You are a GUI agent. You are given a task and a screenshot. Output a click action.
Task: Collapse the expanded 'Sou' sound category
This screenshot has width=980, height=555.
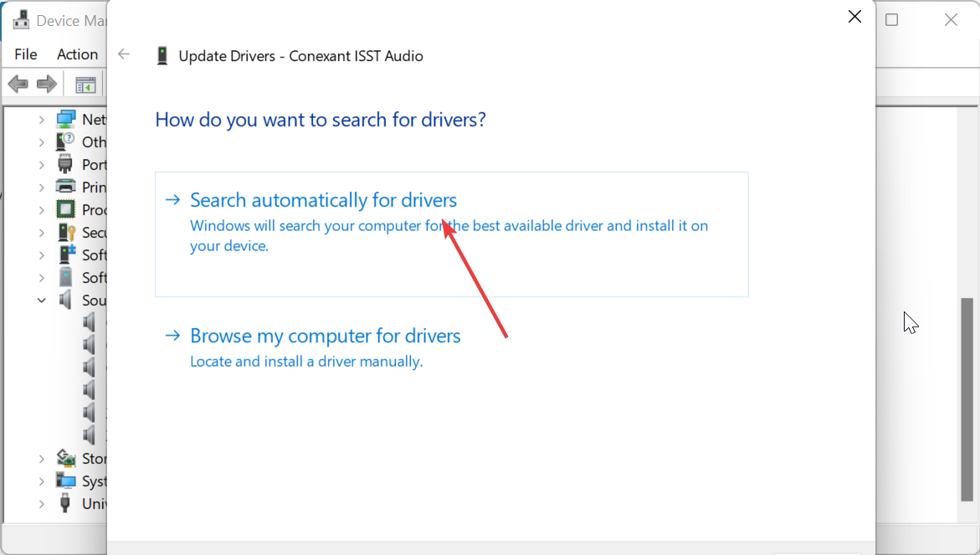(41, 300)
